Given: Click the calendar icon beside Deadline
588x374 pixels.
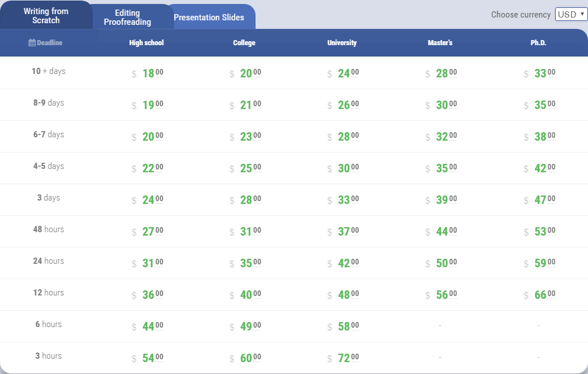Looking at the screenshot, I should tap(32, 43).
